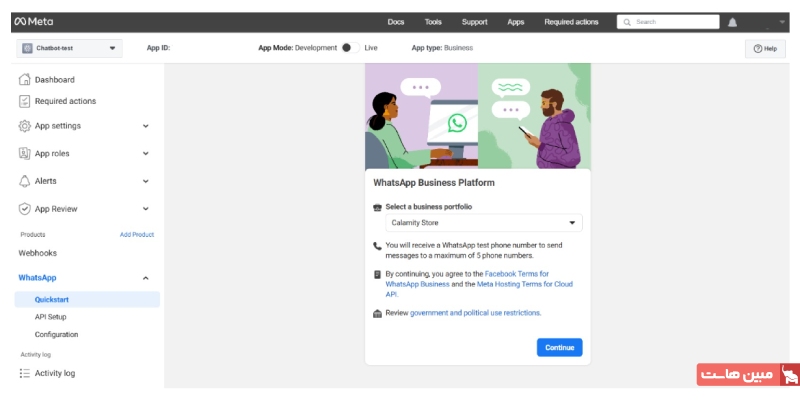Click the Meta logo in header
The image size is (800, 400).
(x=34, y=21)
